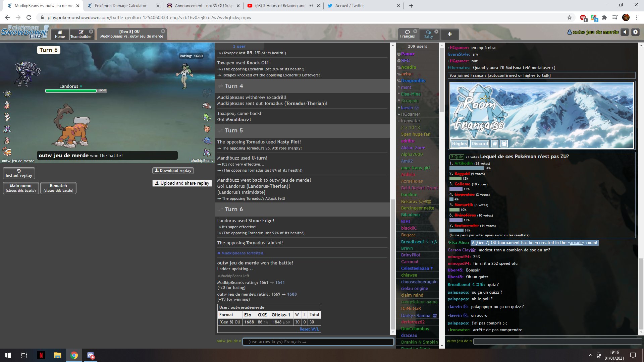Mute sound with the speaker icon
Viewport: 644px width, 362px height.
pyautogui.click(x=625, y=32)
